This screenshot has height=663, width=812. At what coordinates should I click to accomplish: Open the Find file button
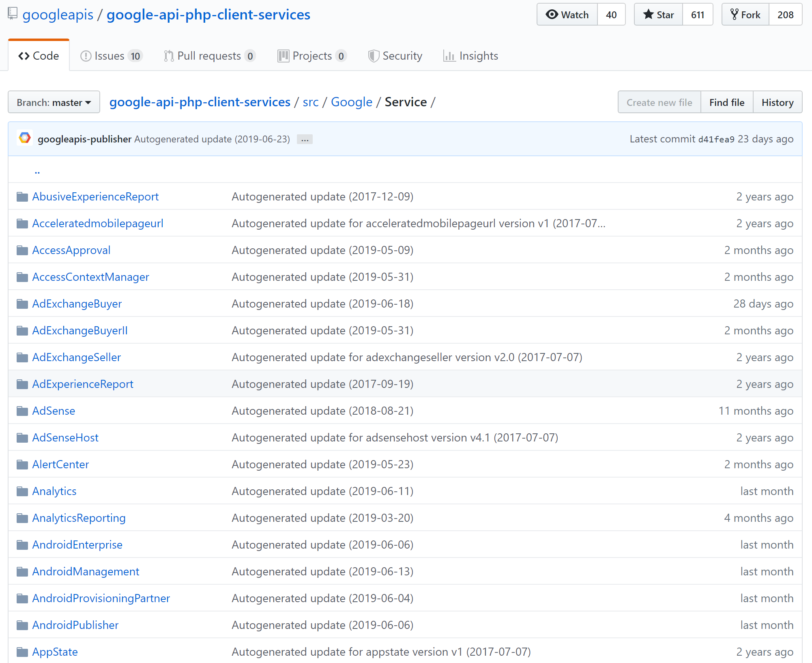tap(726, 102)
